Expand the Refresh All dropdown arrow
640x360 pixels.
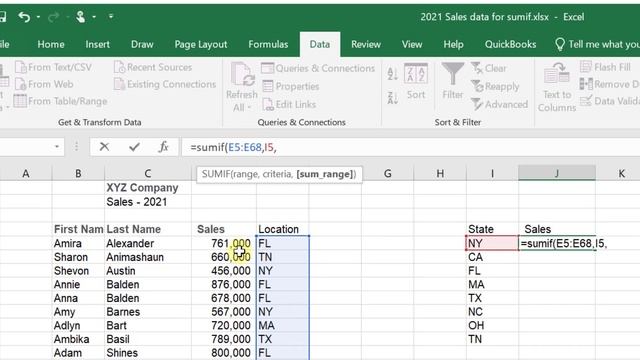pos(249,108)
